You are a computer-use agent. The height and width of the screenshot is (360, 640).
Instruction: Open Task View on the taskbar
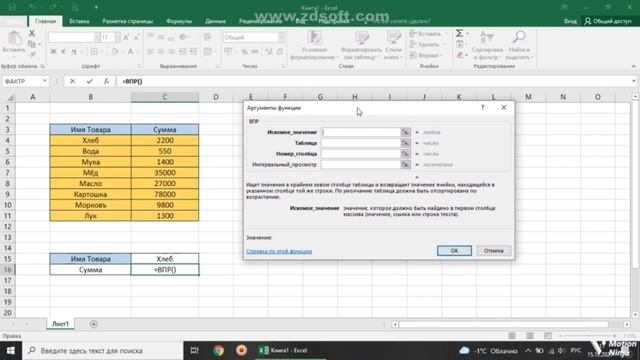[x=195, y=350]
